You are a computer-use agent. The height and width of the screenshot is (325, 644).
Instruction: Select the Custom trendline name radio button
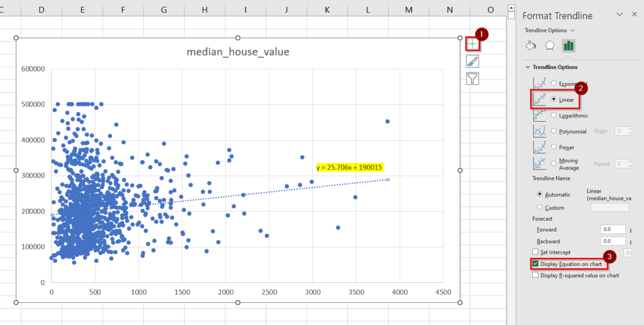(x=539, y=207)
